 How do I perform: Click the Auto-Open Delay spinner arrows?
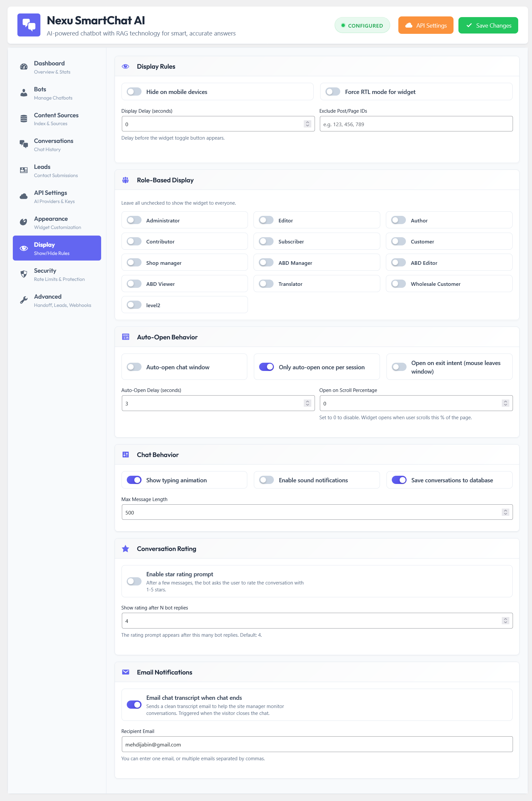tap(307, 403)
